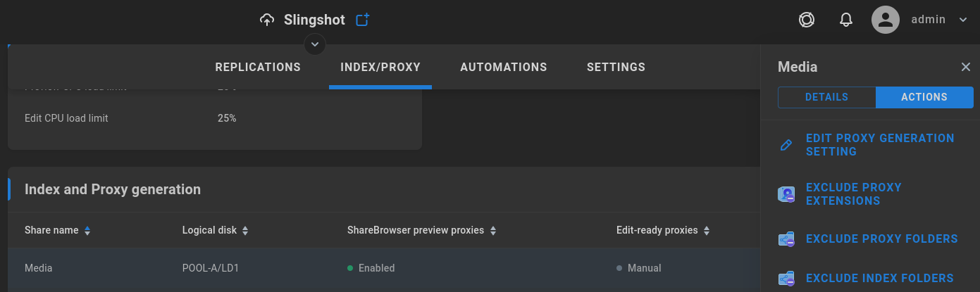Screen dimensions: 980x292
Task: Click the Edit CPU load limit label
Action: click(66, 118)
